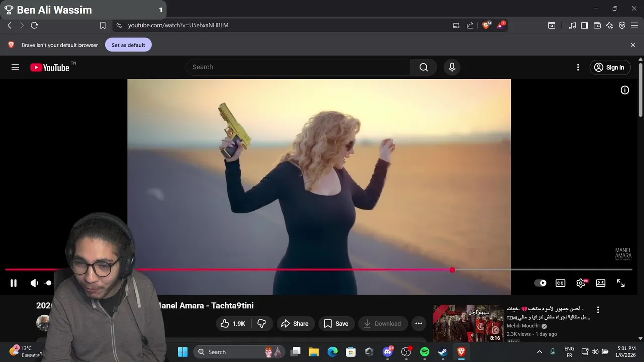Open Brave main hamburger menu
Image resolution: width=644 pixels, height=362 pixels.
click(x=635, y=25)
